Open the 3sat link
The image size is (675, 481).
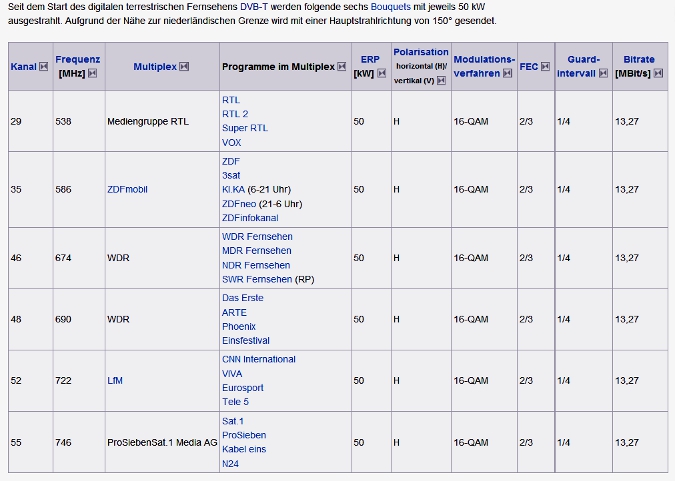click(x=231, y=176)
